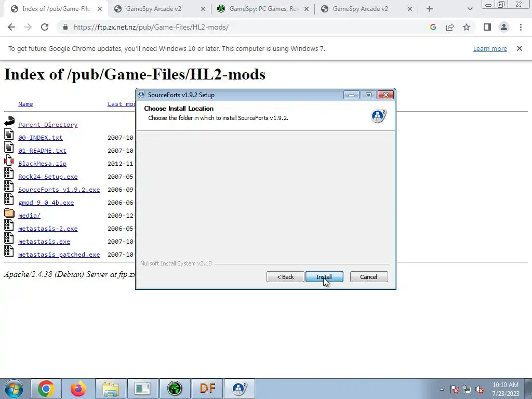Click the SourceForts icon in the installer title bar
532x399 pixels.
coord(141,95)
